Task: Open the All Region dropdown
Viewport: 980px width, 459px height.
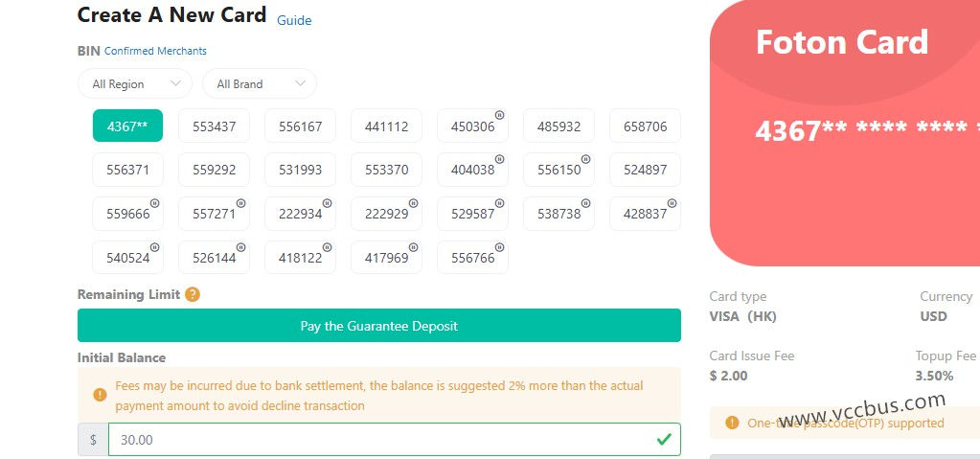Action: (135, 84)
